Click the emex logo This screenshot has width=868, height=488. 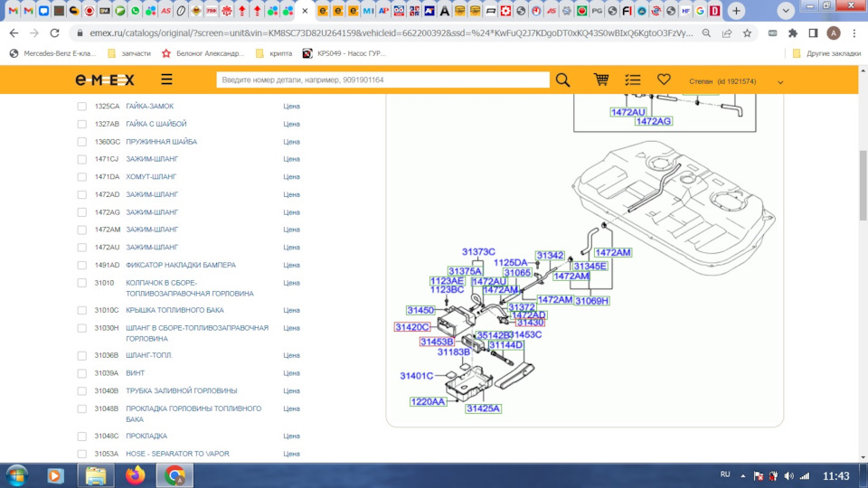click(105, 80)
